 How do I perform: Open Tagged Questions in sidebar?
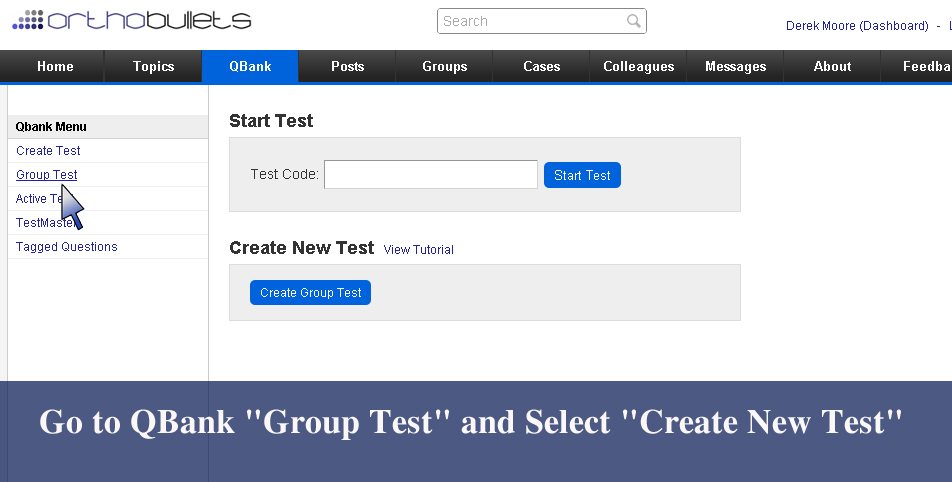coord(66,247)
